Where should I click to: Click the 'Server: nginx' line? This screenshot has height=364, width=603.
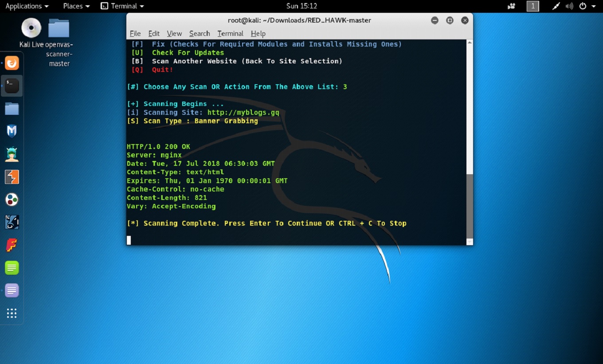[x=154, y=155]
